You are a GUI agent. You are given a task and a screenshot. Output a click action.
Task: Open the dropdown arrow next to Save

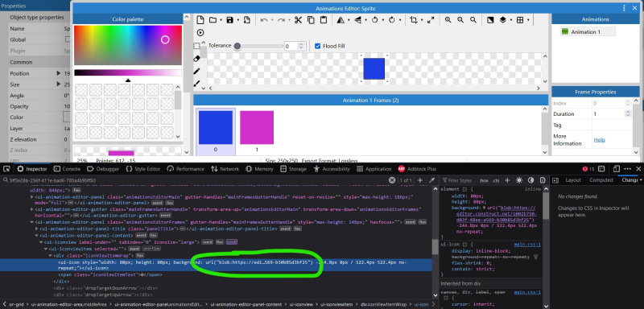[x=237, y=20]
